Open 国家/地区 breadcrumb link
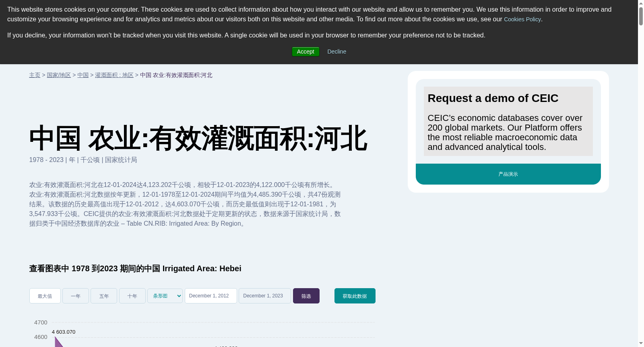 [x=59, y=75]
